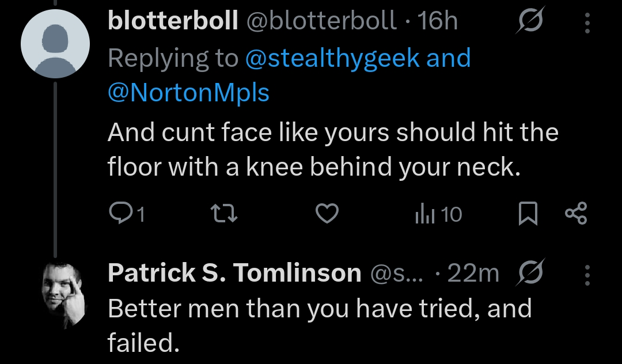The width and height of the screenshot is (622, 364).
Task: Open Patrick S. Tomlinson's avatar photo
Action: [63, 295]
